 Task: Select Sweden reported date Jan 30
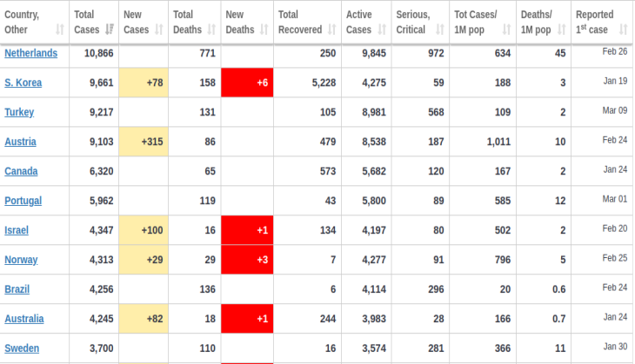(x=615, y=347)
